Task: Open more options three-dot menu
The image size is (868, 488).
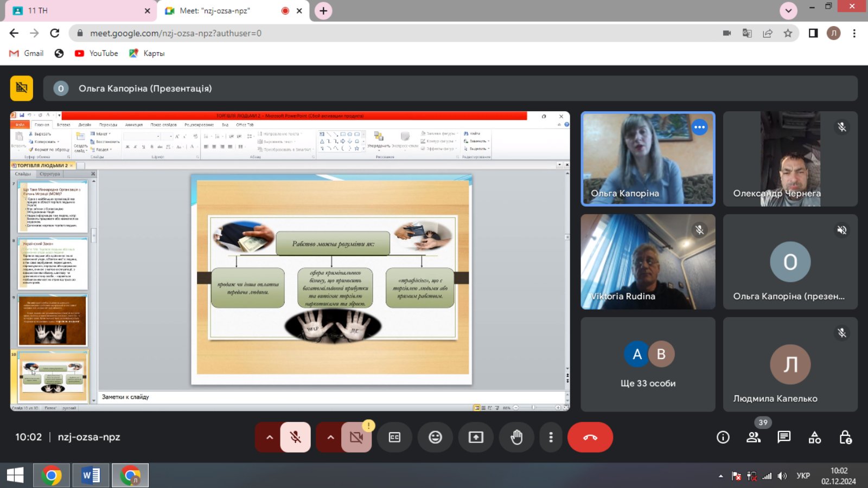Action: click(551, 437)
